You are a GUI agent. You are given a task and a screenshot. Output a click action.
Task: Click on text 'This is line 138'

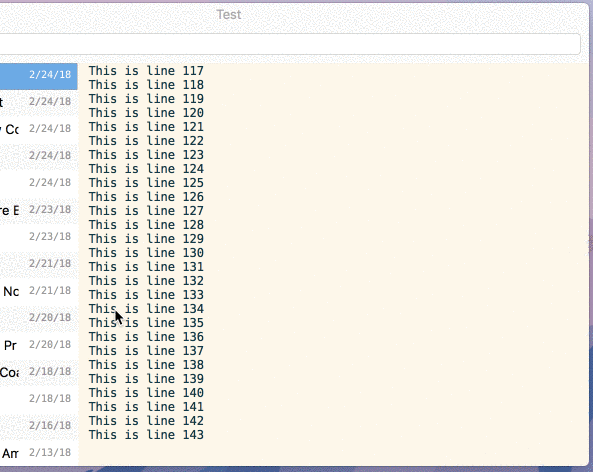146,365
